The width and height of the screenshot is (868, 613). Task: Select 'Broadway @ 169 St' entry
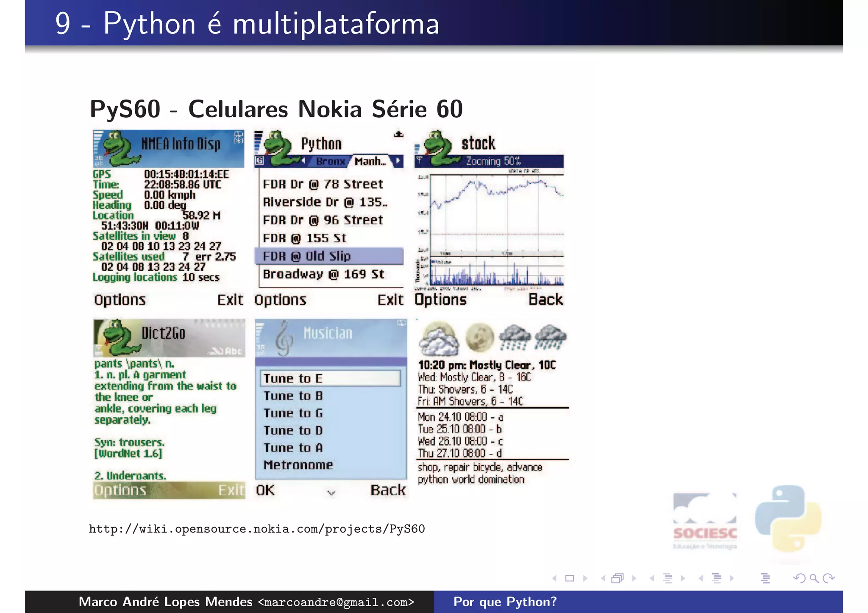coord(324,275)
